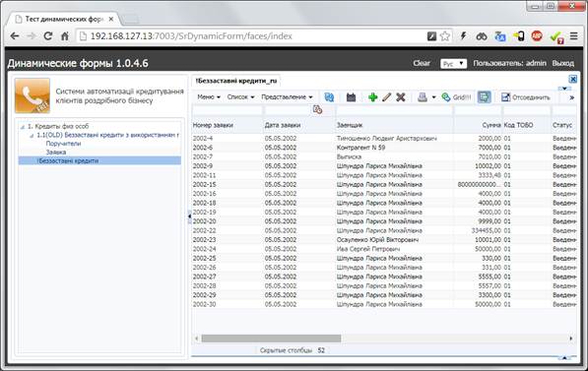
Task: Open the Меню dropdown menu
Action: tap(209, 97)
